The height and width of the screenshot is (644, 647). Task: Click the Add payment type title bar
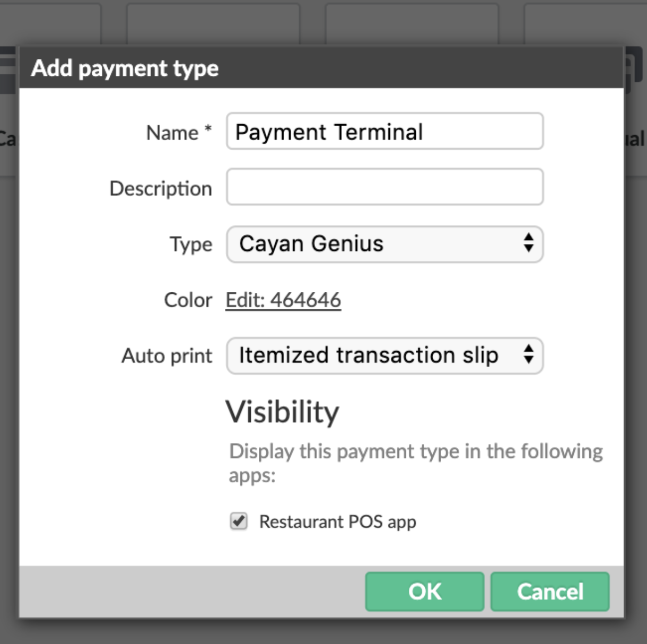click(125, 68)
